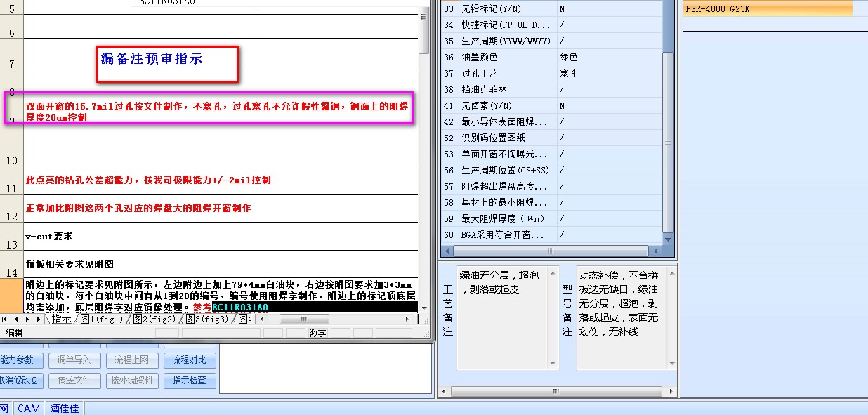Jump to first sheet with navigation arrow

point(5,319)
